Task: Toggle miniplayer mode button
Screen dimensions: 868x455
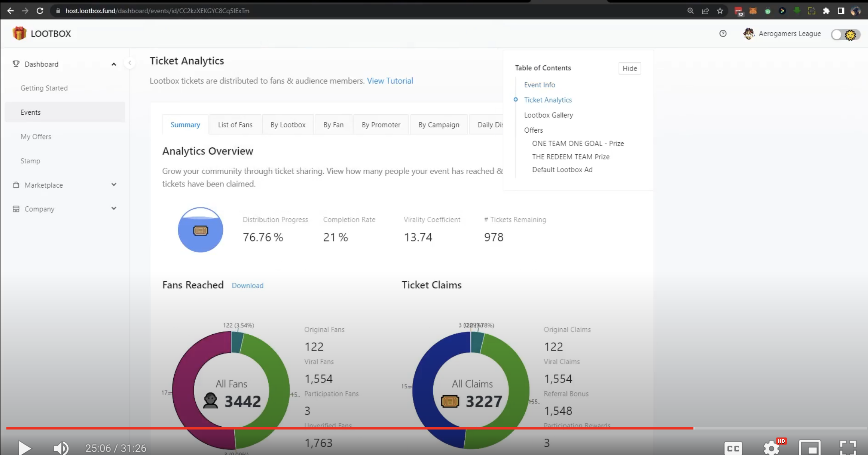Action: pos(810,448)
